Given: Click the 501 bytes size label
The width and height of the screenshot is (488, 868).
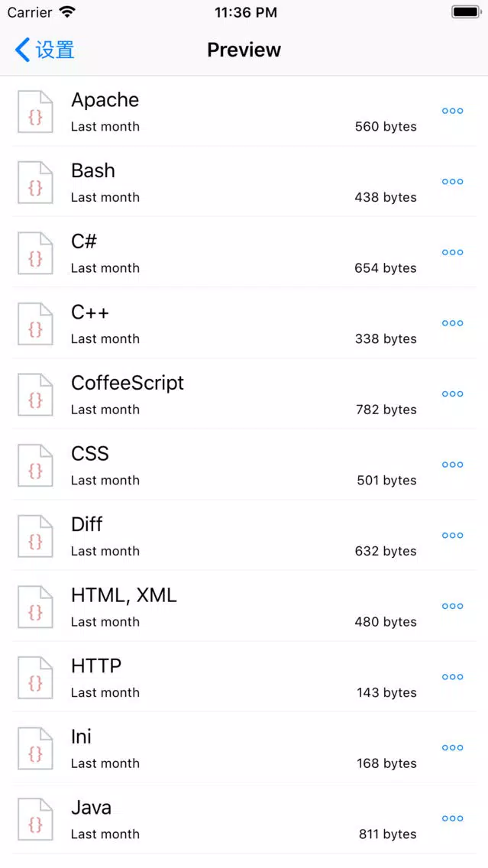Looking at the screenshot, I should (386, 481).
